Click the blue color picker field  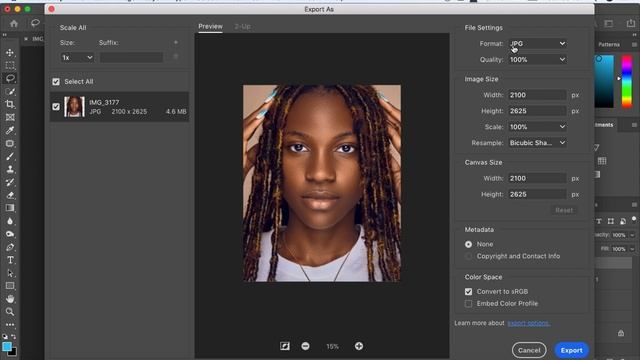(x=604, y=82)
